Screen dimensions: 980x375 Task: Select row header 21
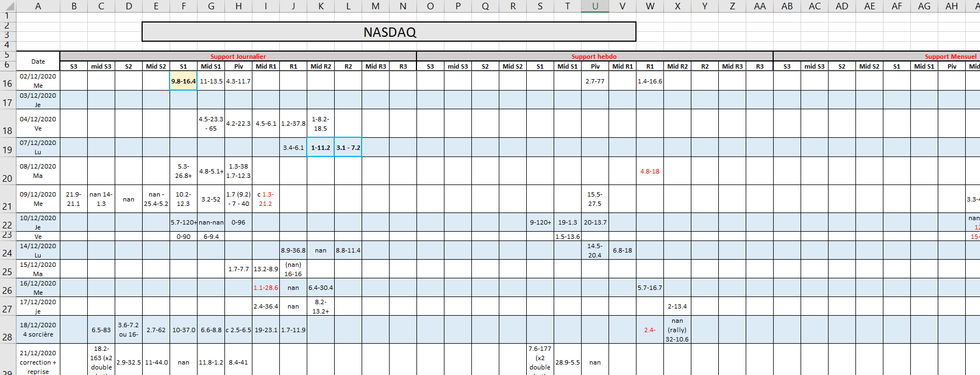[8, 199]
